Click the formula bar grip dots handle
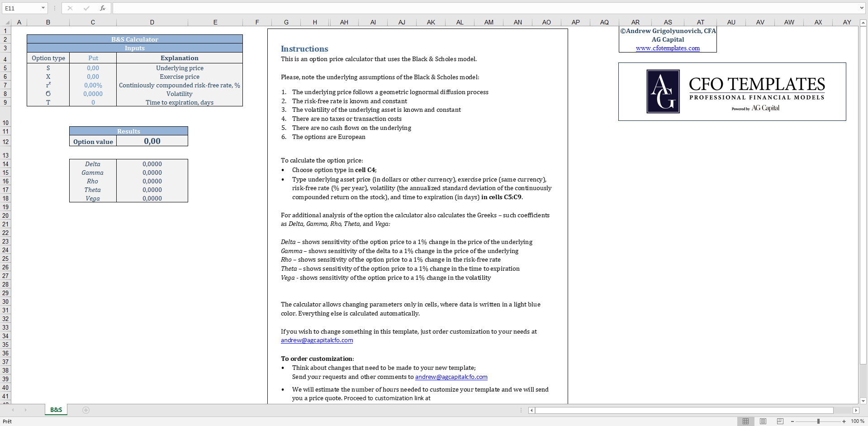This screenshot has width=868, height=426. pyautogui.click(x=55, y=8)
